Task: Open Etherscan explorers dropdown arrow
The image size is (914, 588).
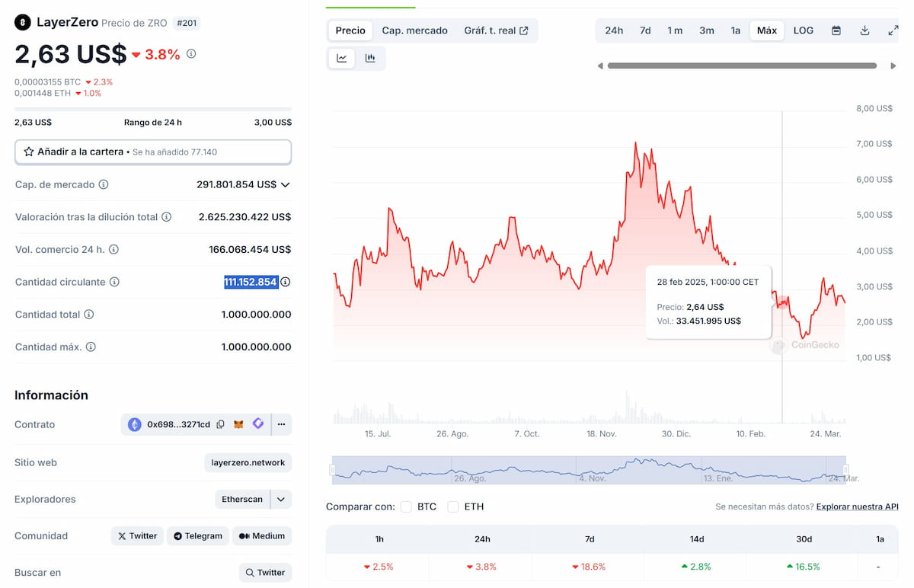Action: [281, 499]
